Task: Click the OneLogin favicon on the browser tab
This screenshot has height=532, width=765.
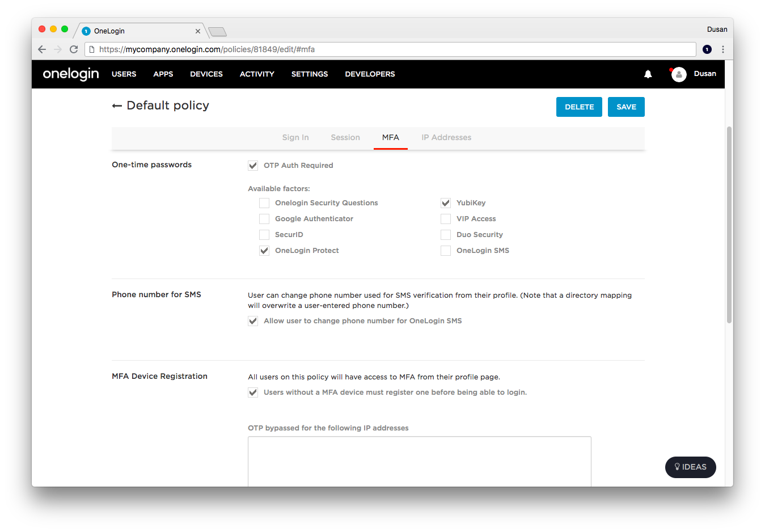Action: point(85,31)
